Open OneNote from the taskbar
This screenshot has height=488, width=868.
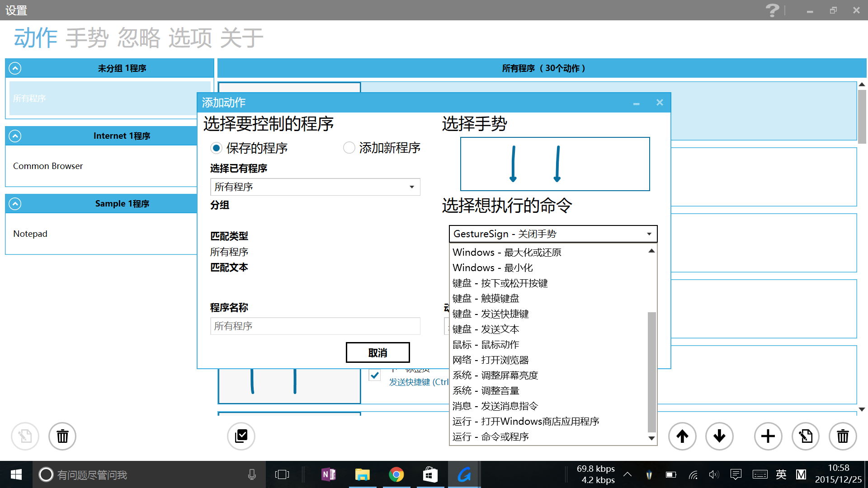coord(329,474)
